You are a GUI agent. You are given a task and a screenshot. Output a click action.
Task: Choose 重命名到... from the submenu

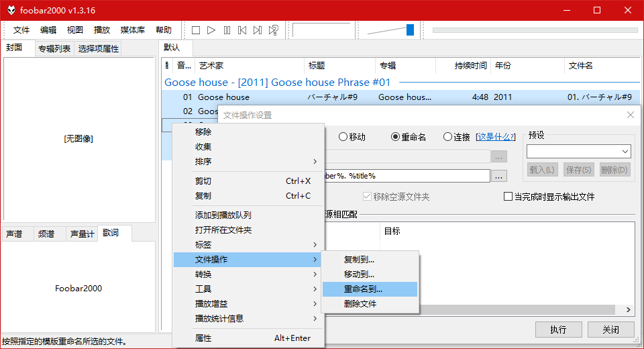coord(363,289)
